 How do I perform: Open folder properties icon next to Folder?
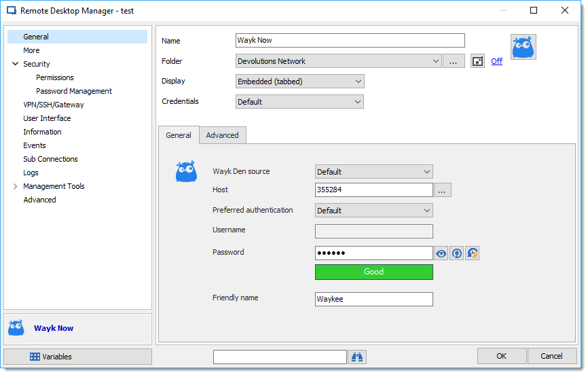[x=477, y=61]
